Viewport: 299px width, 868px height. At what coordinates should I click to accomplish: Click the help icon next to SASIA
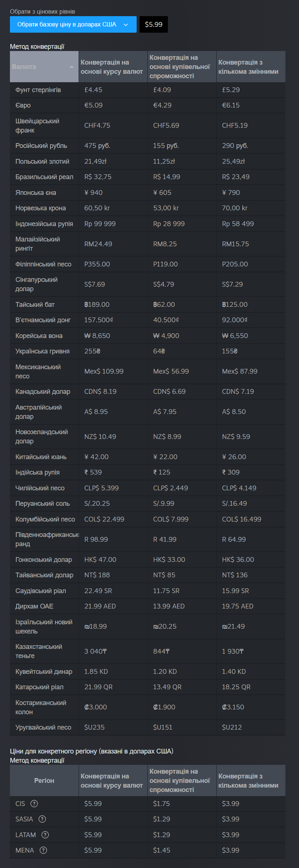(x=42, y=819)
